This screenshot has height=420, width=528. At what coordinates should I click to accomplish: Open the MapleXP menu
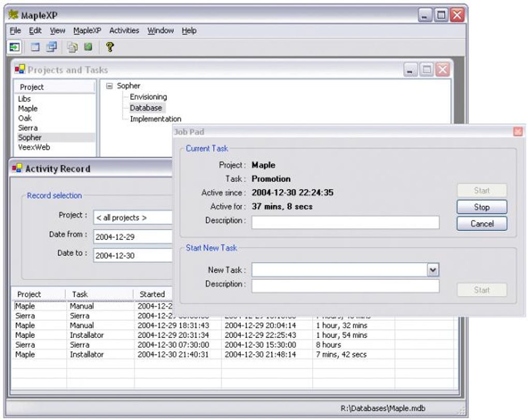[x=87, y=31]
